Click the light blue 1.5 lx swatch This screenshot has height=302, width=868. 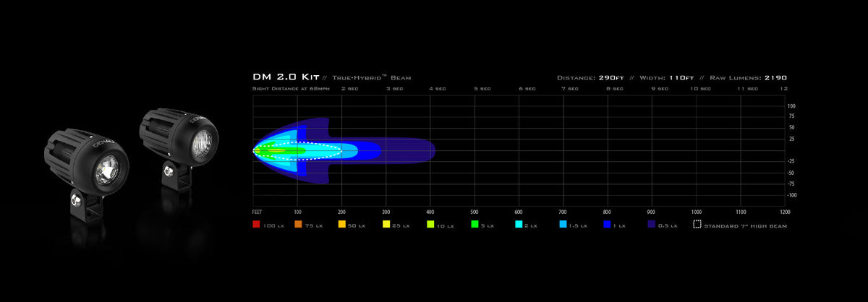[x=563, y=225]
